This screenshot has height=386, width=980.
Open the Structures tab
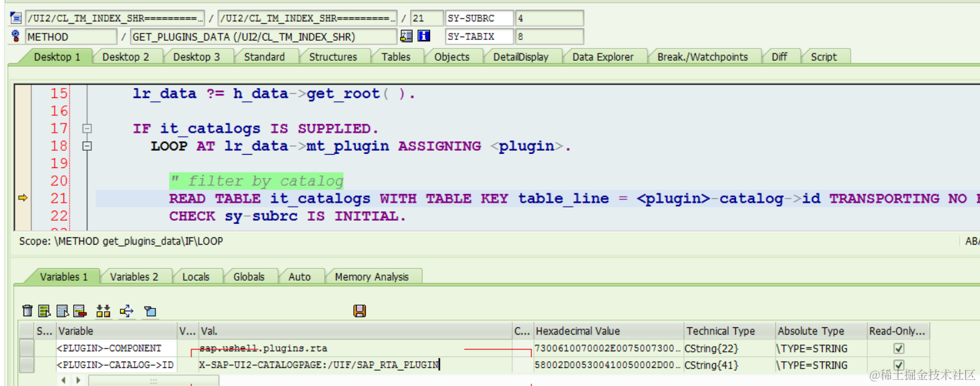[x=333, y=57]
